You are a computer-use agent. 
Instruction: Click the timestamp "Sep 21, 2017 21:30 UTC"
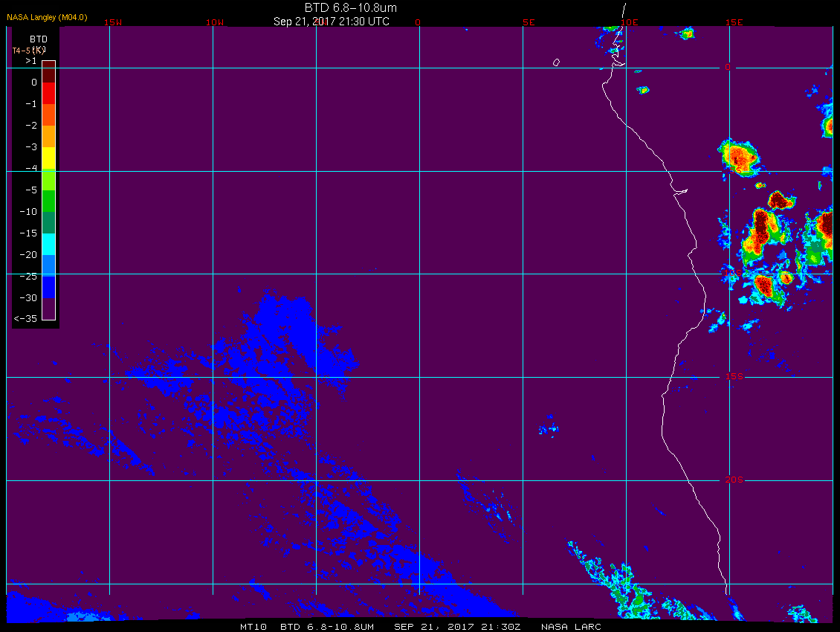coord(331,22)
